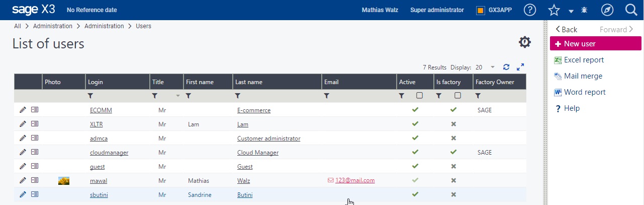Open the help question mark icon in header
Screen dimensions: 644x205
(529, 10)
